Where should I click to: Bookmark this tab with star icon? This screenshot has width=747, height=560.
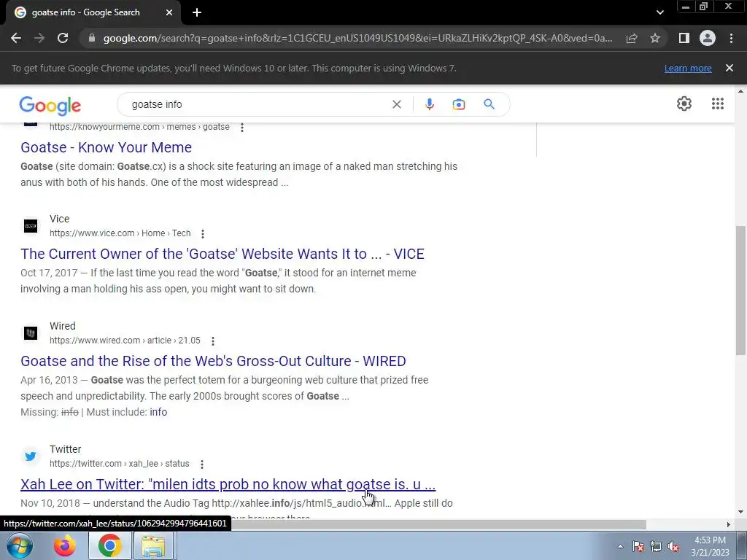click(x=655, y=38)
